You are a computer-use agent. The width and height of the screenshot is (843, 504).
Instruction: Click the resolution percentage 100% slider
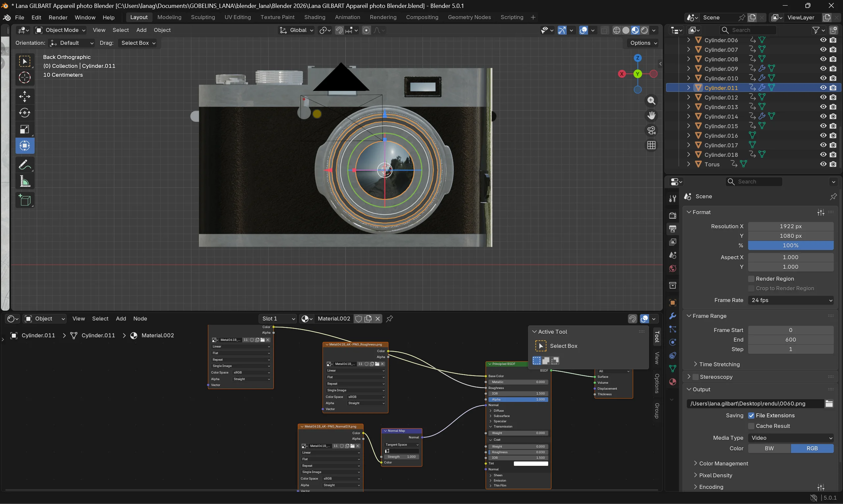point(791,245)
